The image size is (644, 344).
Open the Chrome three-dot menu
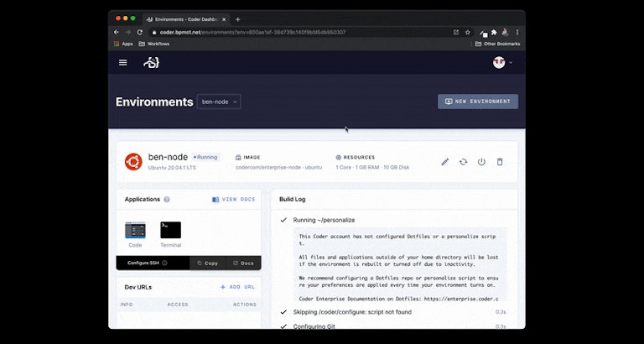pos(517,32)
